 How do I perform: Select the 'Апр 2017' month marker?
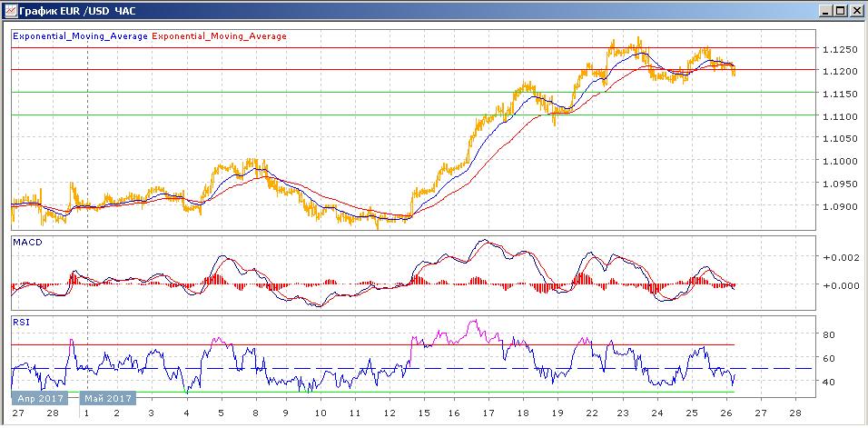(39, 398)
